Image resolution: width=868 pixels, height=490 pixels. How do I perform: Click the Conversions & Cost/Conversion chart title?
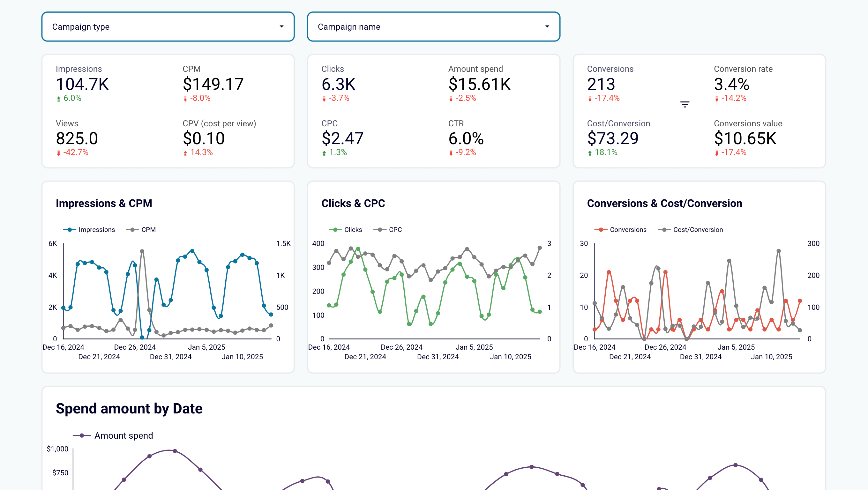[x=664, y=204]
